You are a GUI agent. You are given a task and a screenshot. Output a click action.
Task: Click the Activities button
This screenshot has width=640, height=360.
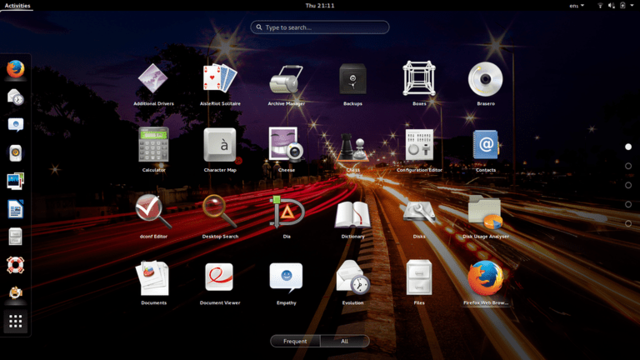point(17,6)
